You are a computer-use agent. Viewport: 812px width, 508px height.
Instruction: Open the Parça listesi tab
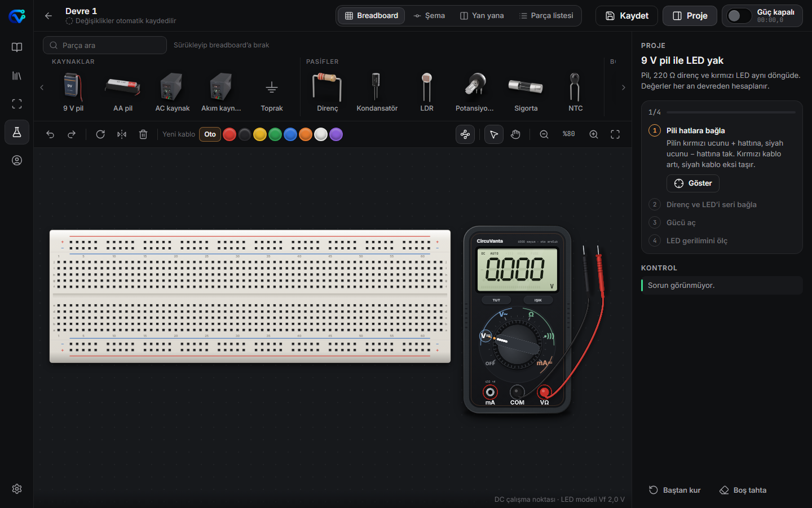click(546, 16)
